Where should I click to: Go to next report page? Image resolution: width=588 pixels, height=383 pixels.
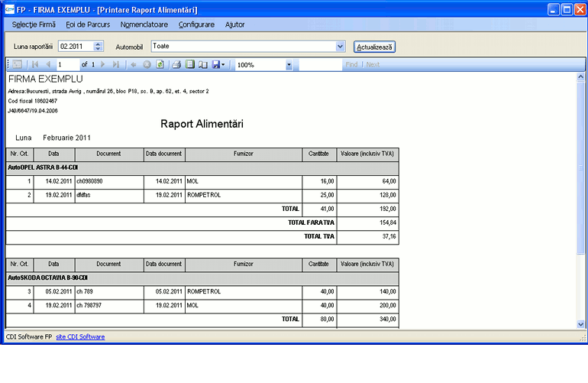[103, 64]
